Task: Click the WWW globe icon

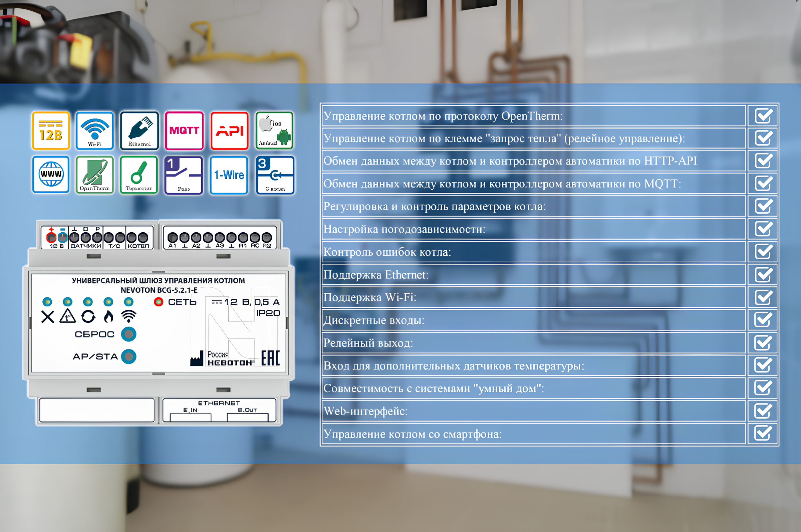Action: pyautogui.click(x=51, y=175)
